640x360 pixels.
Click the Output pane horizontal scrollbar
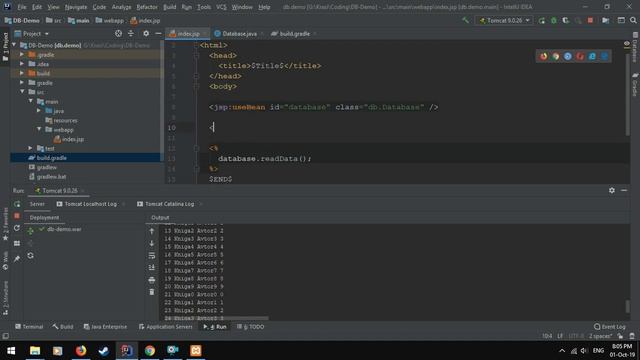pyautogui.click(x=216, y=318)
